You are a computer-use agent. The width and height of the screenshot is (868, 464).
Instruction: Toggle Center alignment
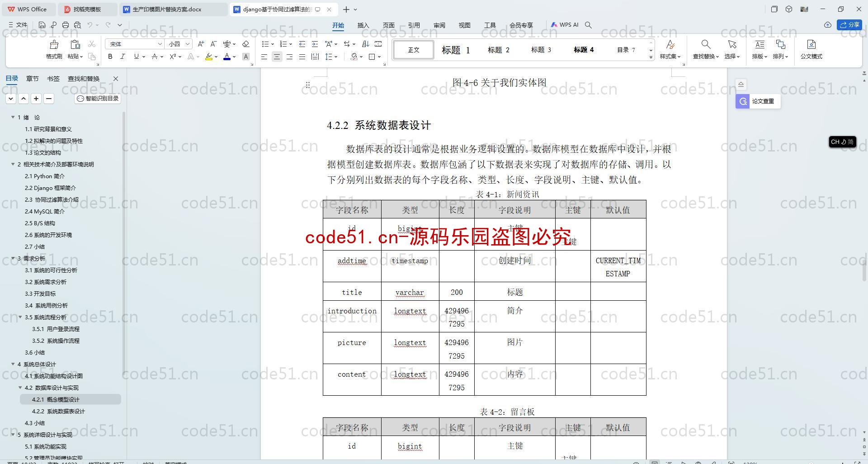[277, 57]
